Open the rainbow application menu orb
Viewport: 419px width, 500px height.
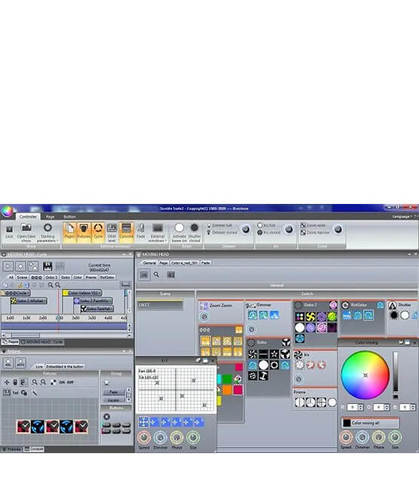[x=7, y=211]
